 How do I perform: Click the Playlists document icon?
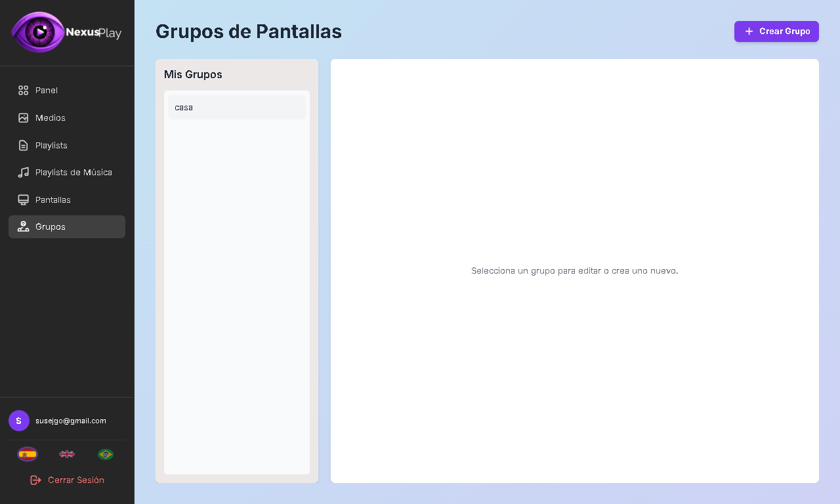click(x=23, y=145)
